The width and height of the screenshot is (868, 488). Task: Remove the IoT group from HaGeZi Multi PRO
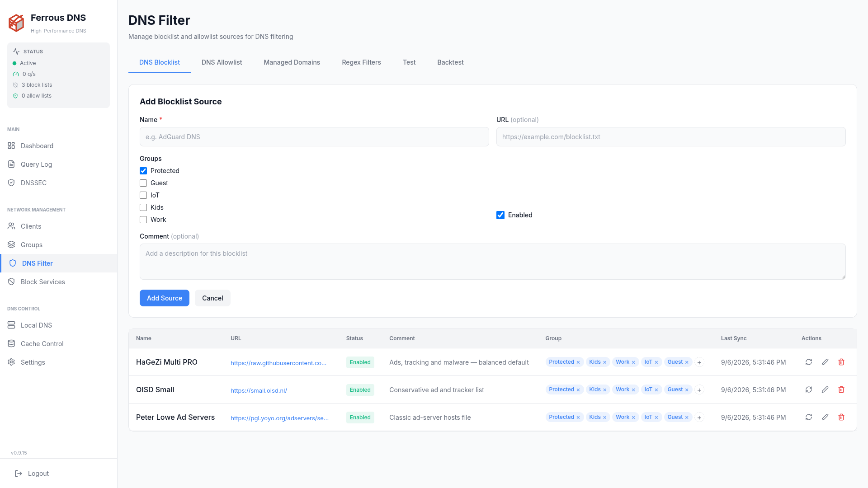(x=656, y=362)
